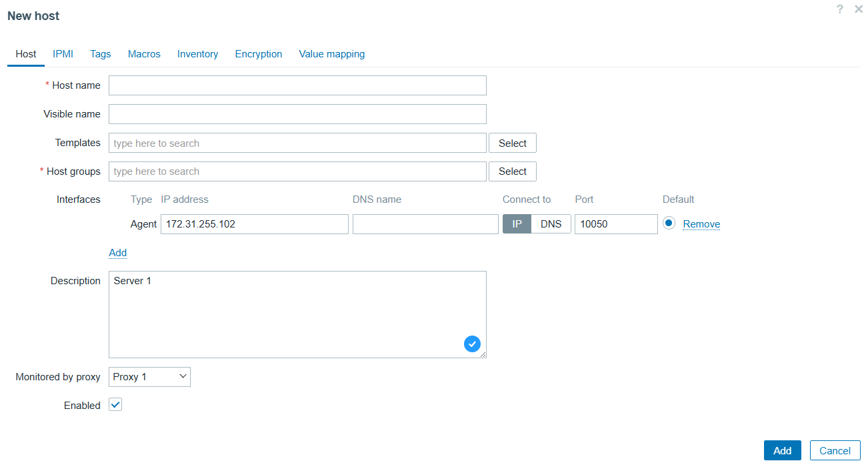
Task: Set Connect to option to IP
Action: coord(517,224)
